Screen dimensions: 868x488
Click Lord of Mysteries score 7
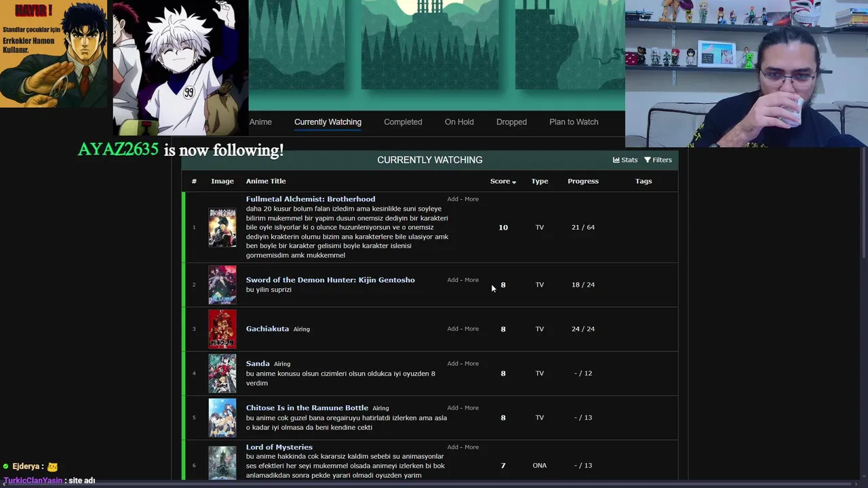coord(503,466)
